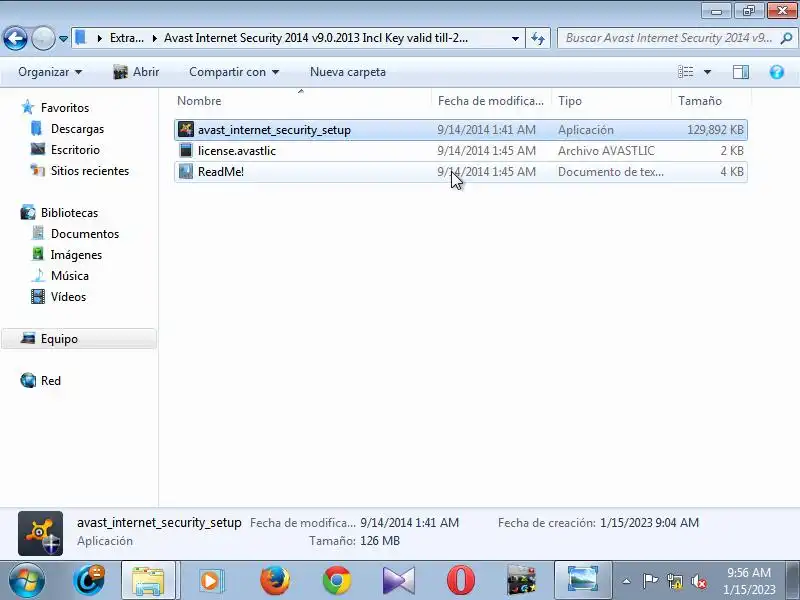Click the ReadMe! file name

pyautogui.click(x=221, y=171)
